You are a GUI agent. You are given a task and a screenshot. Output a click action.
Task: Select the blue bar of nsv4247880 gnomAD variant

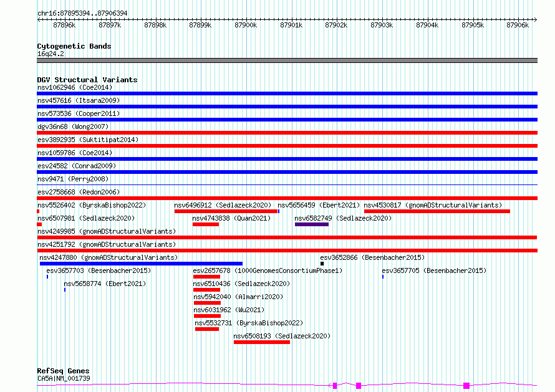coord(141,264)
